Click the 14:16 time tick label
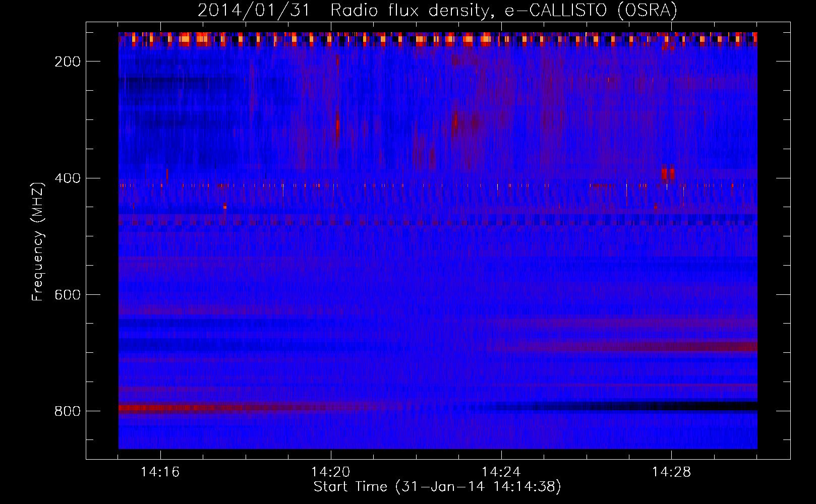This screenshot has height=504, width=816. point(160,472)
